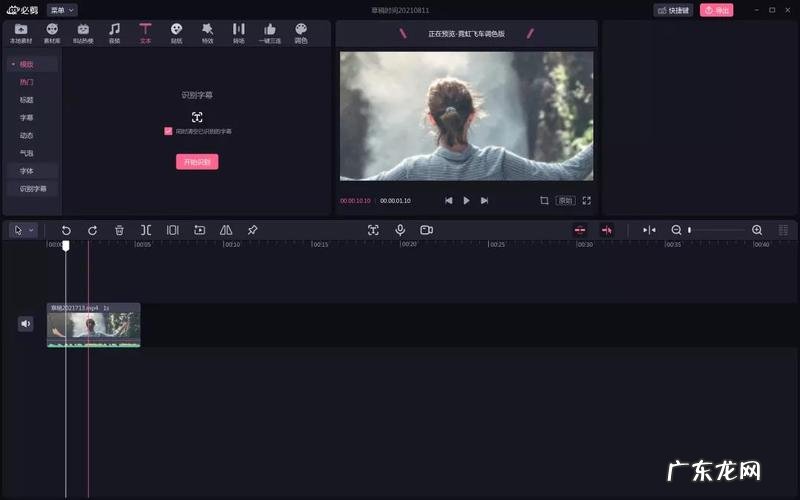Click the split clip icon
Screen dimensions: 800x500
tap(146, 230)
